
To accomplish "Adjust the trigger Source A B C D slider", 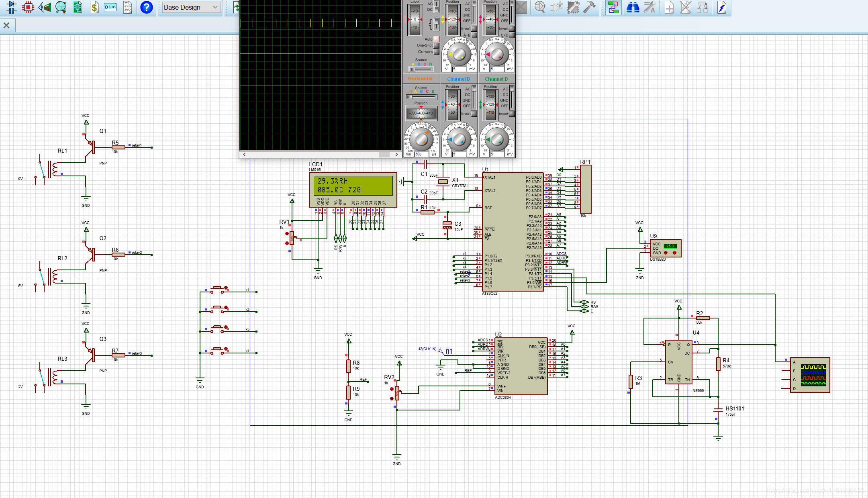I will [x=421, y=69].
